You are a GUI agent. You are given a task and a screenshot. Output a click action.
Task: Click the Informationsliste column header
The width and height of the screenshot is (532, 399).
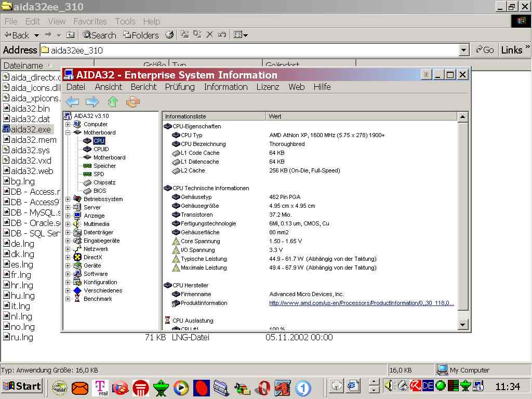(214, 116)
